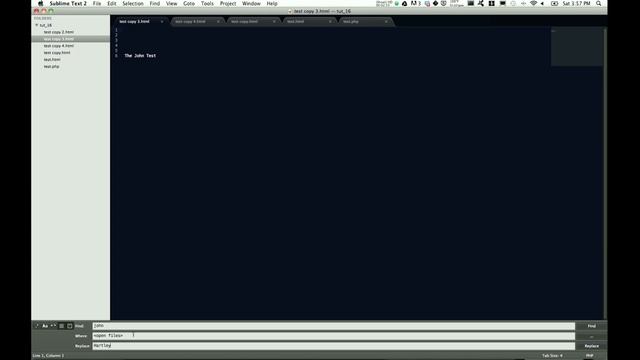Viewport: 640px width, 360px height.
Task: Open the File menu
Action: click(x=97, y=3)
